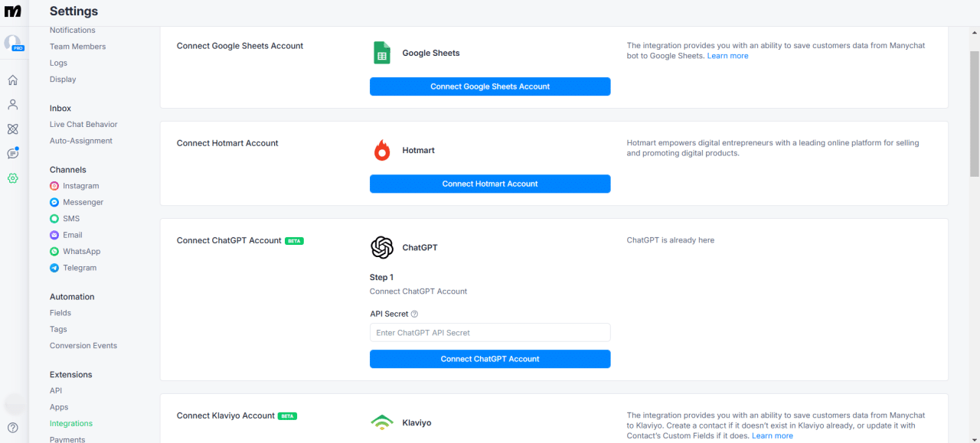Open Automation using the flow icon

pyautogui.click(x=12, y=129)
